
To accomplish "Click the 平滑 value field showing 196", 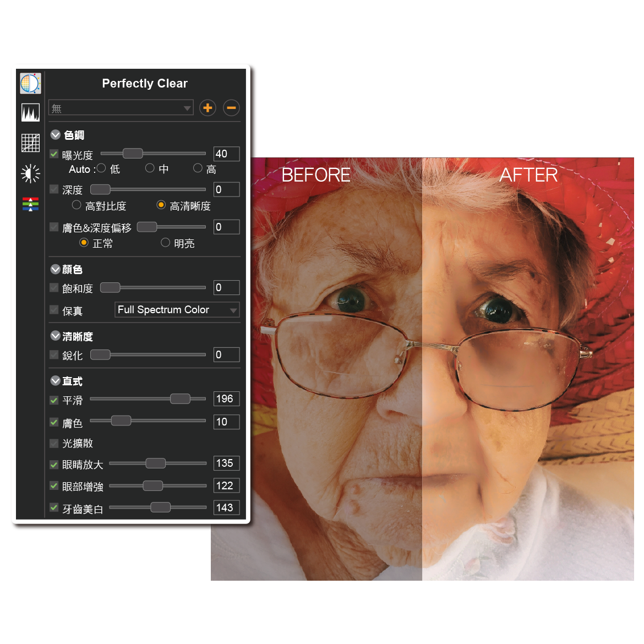I will click(x=227, y=399).
